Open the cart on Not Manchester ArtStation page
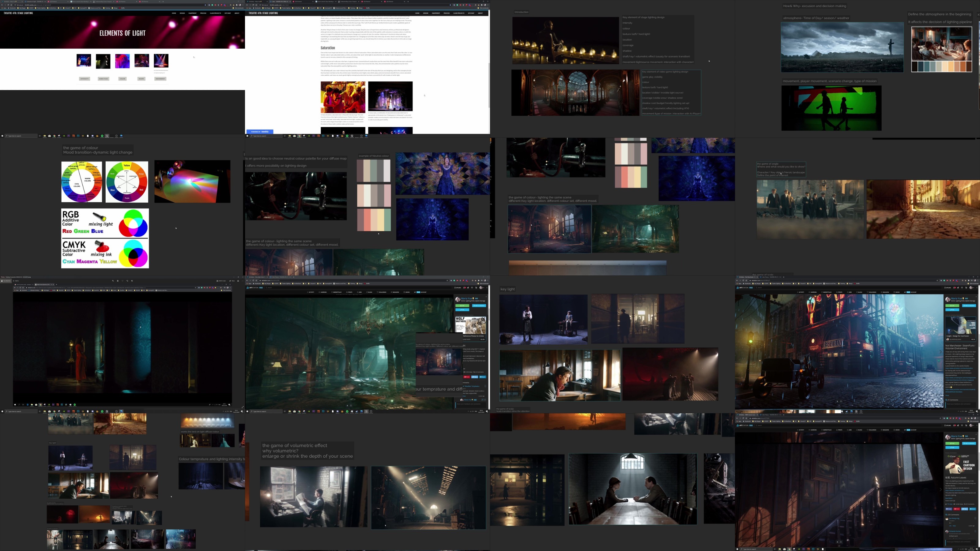 click(x=966, y=287)
